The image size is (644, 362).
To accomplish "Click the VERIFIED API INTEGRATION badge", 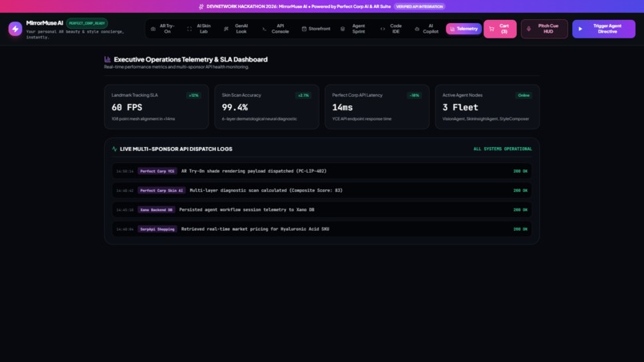I will (x=419, y=6).
